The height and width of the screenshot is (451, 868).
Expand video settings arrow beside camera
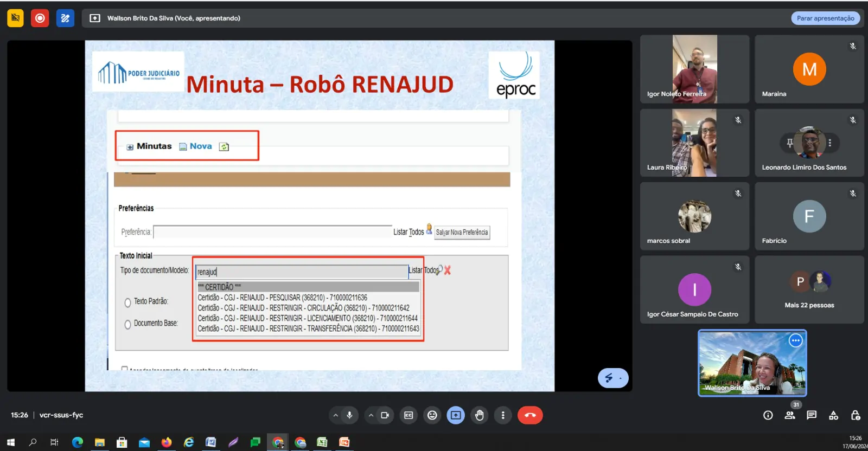coord(371,415)
